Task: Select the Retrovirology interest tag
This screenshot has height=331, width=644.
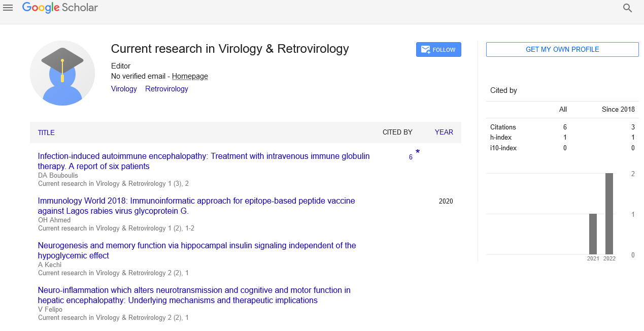Action: 166,89
